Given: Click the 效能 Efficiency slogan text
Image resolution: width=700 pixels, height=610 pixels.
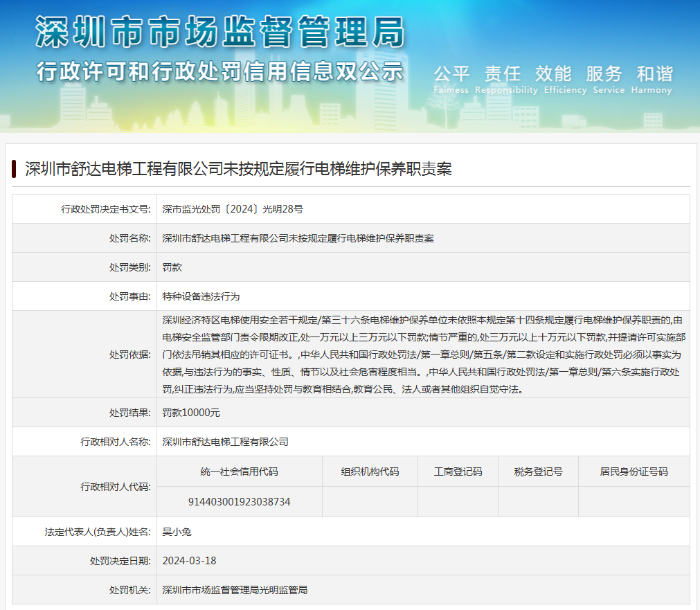Looking at the screenshot, I should [565, 79].
